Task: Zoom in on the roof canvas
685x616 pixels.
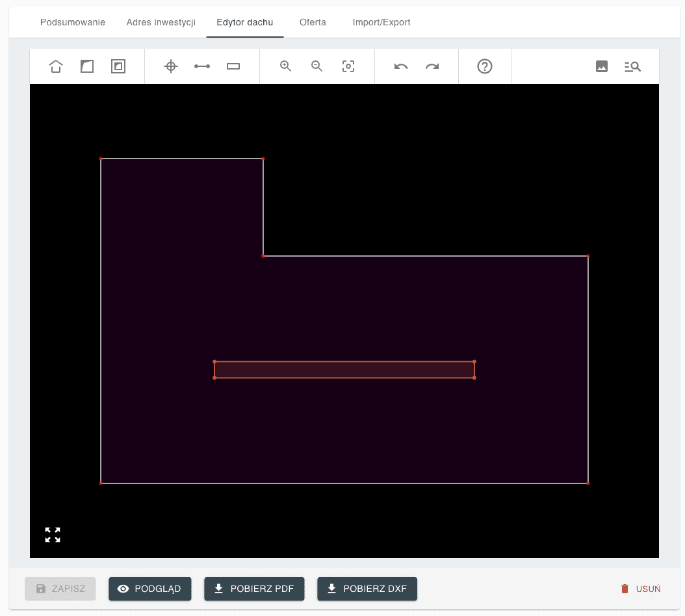Action: tap(286, 66)
